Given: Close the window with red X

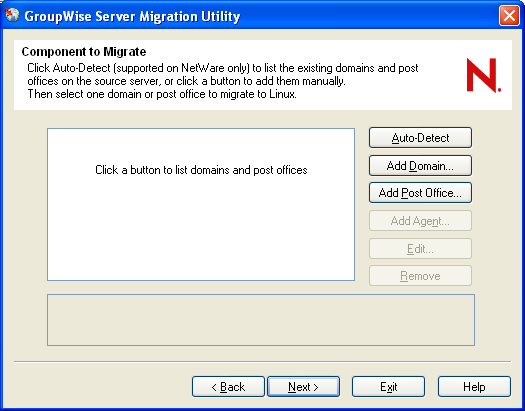Looking at the screenshot, I should click(509, 16).
